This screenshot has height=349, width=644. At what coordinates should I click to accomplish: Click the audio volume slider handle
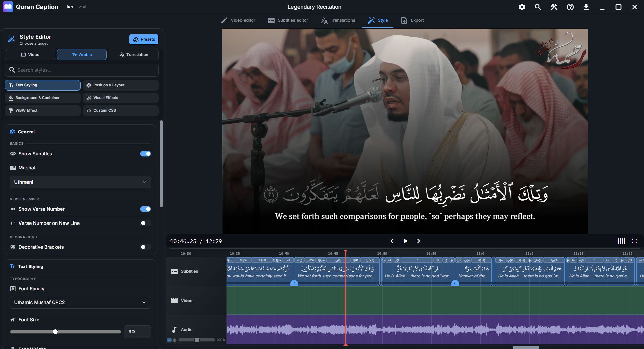click(197, 340)
